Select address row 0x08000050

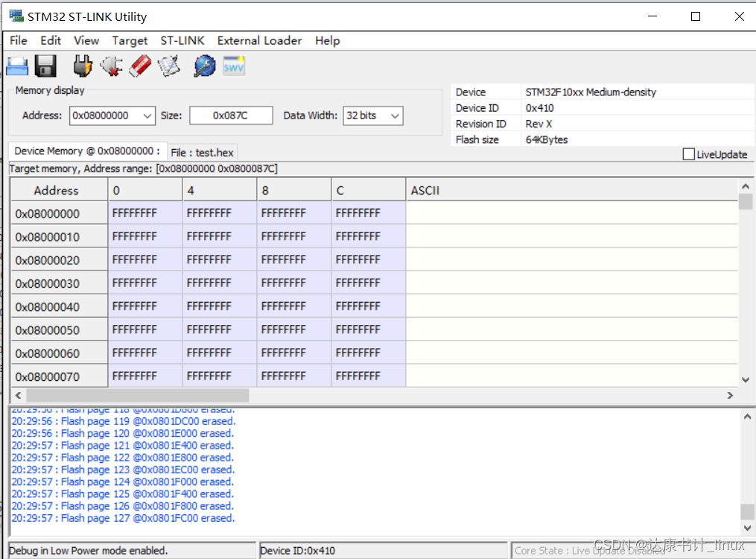tap(59, 330)
